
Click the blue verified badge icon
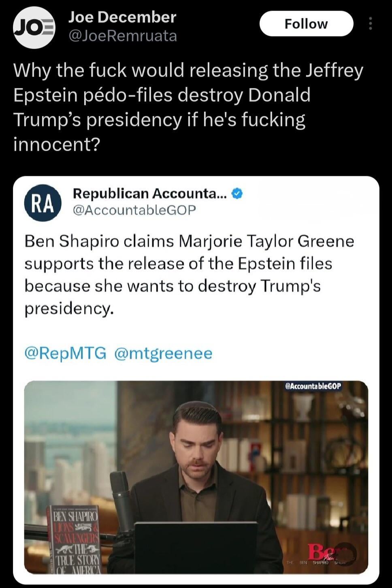pos(237,194)
